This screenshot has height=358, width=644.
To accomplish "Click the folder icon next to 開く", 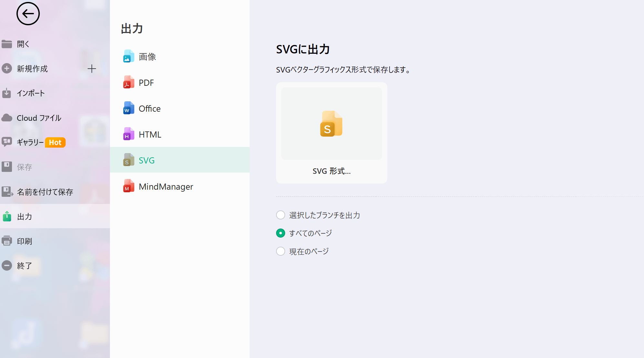I will 7,44.
